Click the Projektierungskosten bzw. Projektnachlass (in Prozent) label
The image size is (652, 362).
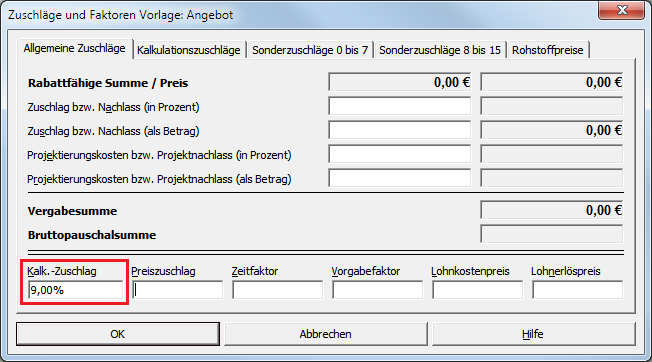[x=159, y=155]
